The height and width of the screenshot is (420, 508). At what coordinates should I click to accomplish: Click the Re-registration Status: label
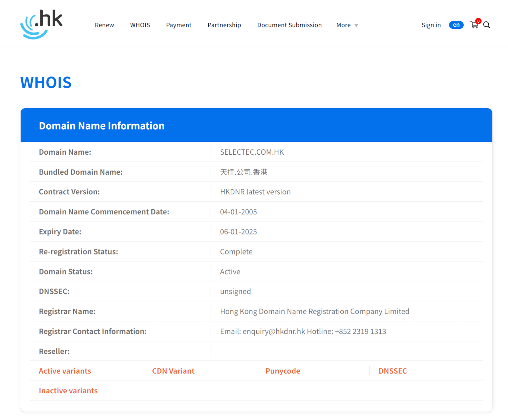tap(79, 252)
